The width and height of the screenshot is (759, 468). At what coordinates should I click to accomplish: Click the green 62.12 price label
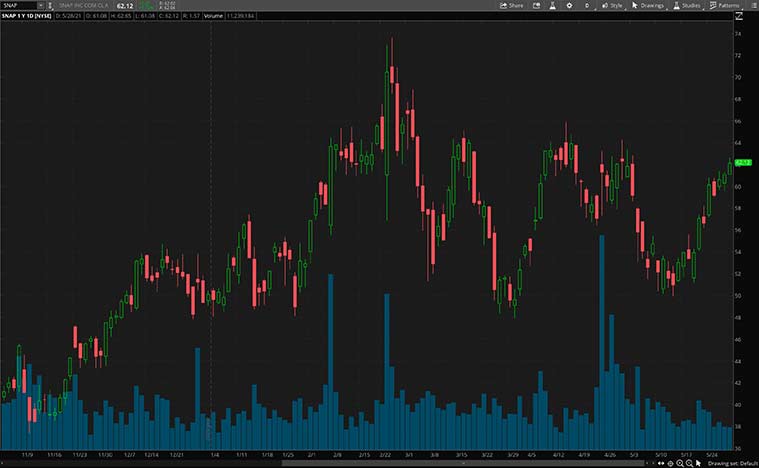pos(743,163)
